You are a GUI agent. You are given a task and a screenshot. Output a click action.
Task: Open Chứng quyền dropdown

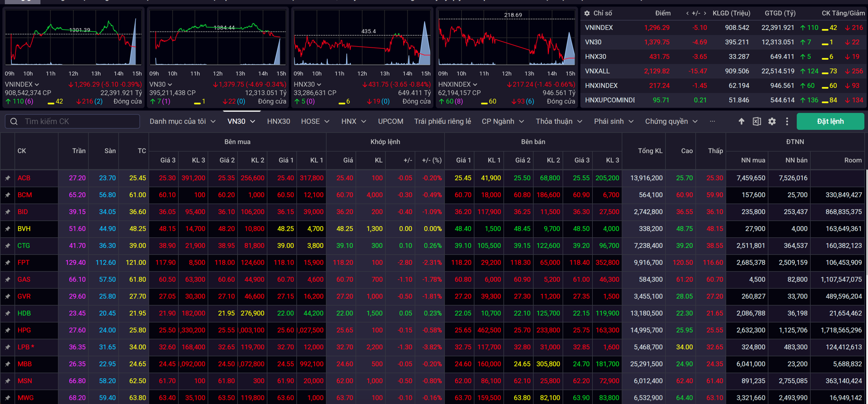pyautogui.click(x=671, y=121)
